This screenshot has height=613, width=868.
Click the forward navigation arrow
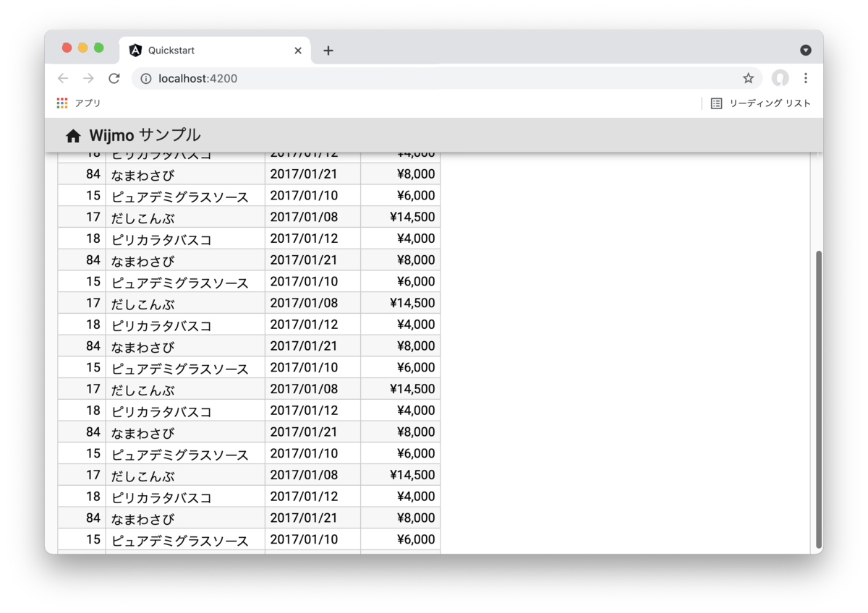click(x=88, y=78)
